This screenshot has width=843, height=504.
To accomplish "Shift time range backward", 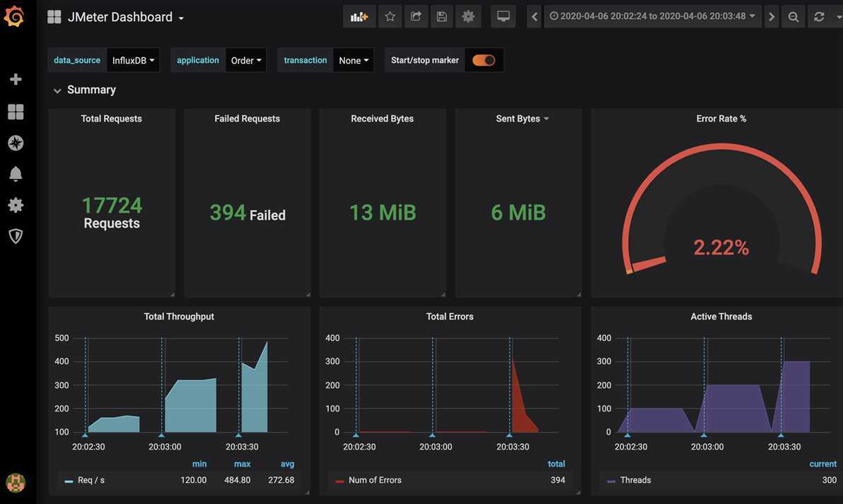I will (x=535, y=17).
